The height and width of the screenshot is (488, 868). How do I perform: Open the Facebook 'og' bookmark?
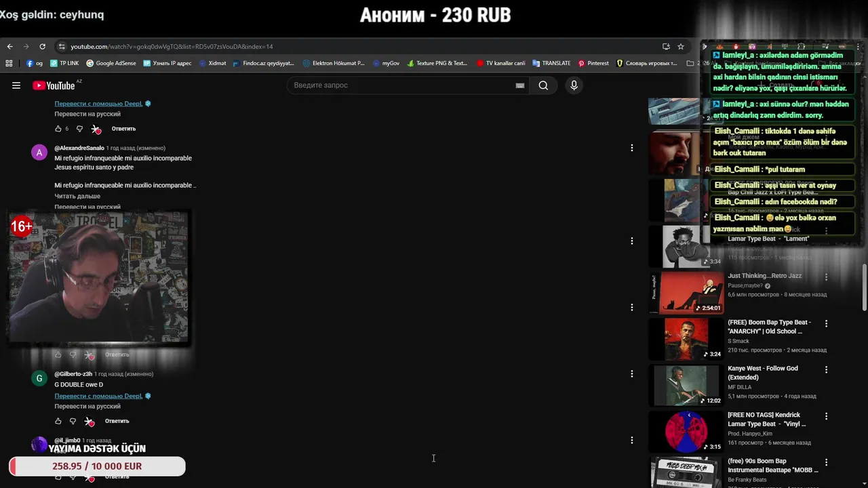click(35, 63)
